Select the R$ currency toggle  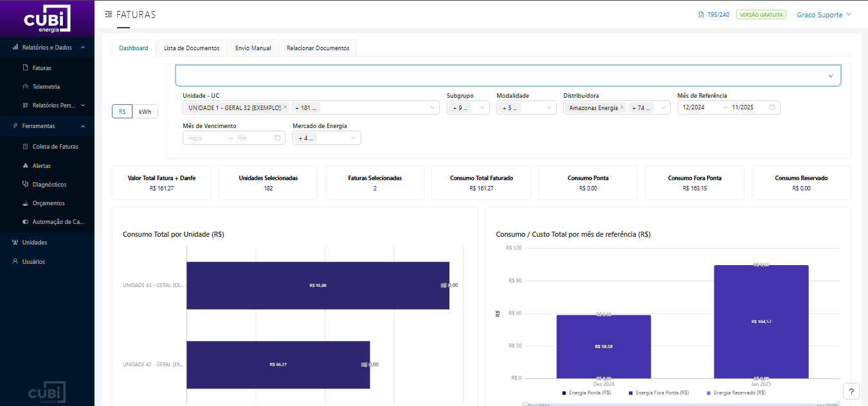click(122, 111)
